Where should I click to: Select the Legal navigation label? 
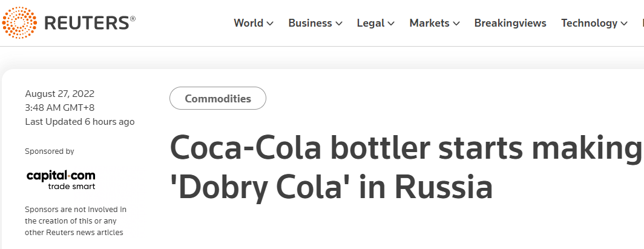pyautogui.click(x=370, y=23)
